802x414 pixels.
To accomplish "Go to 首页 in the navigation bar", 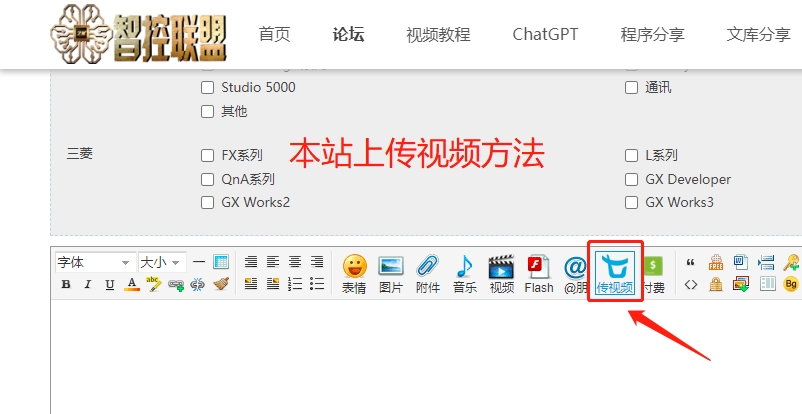I will point(275,35).
